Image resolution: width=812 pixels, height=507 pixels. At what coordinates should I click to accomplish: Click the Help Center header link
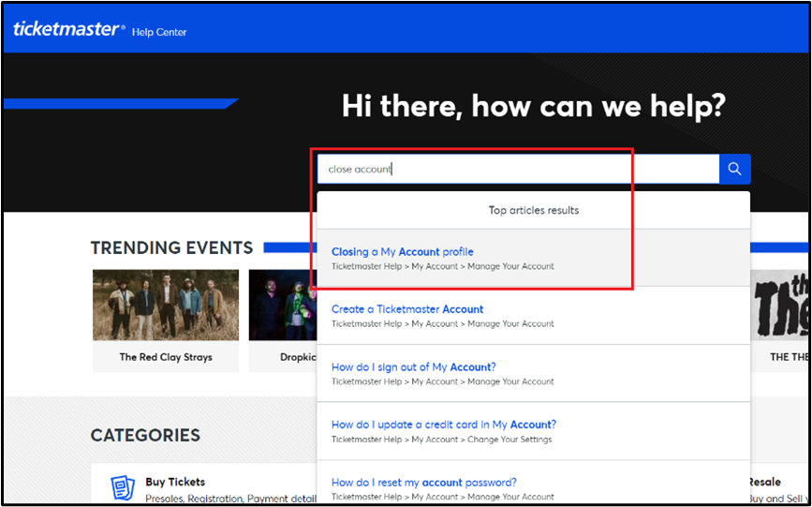[x=159, y=32]
